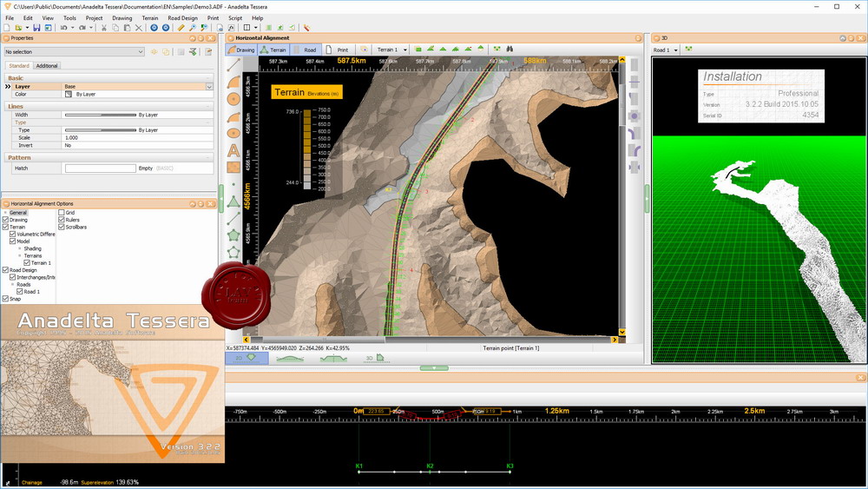Click the Delete X icon in main toolbar
This screenshot has height=489, width=868.
click(x=139, y=27)
